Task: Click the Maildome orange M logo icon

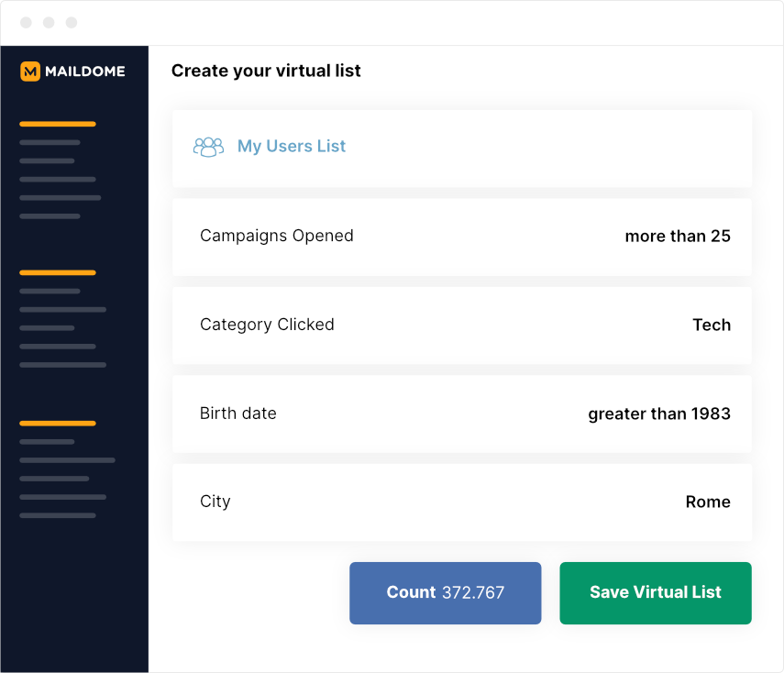Action: [30, 71]
